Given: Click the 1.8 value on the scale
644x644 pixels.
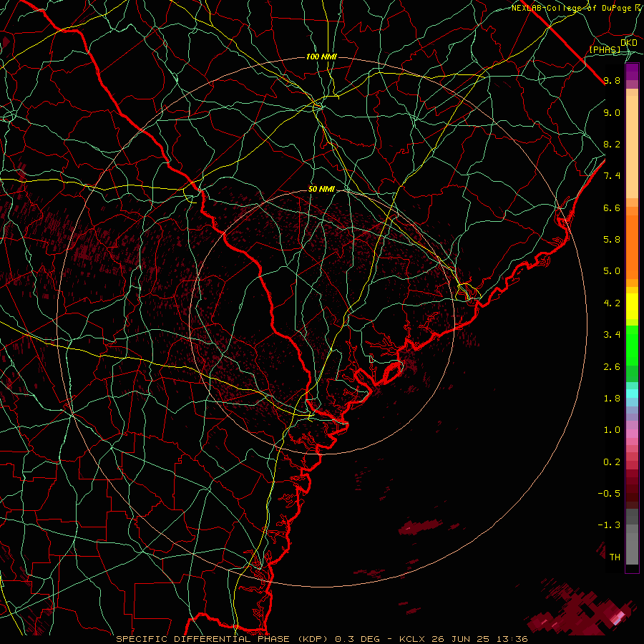Looking at the screenshot, I should [x=612, y=399].
